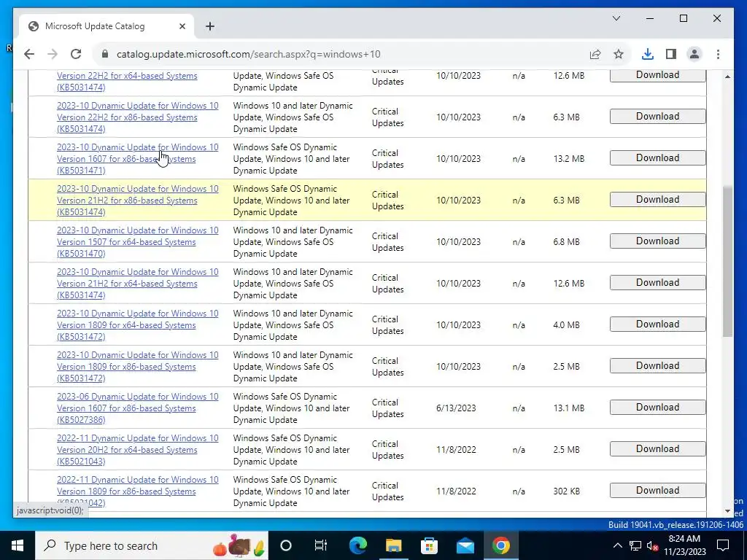Image resolution: width=747 pixels, height=560 pixels.
Task: Select the 13.2 MB size cell
Action: coord(569,158)
